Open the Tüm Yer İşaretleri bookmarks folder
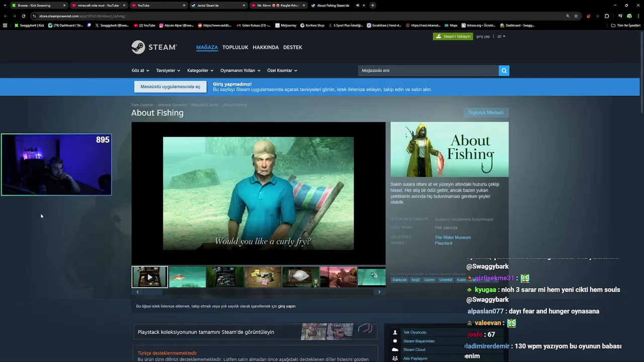The height and width of the screenshot is (362, 644). pyautogui.click(x=625, y=25)
